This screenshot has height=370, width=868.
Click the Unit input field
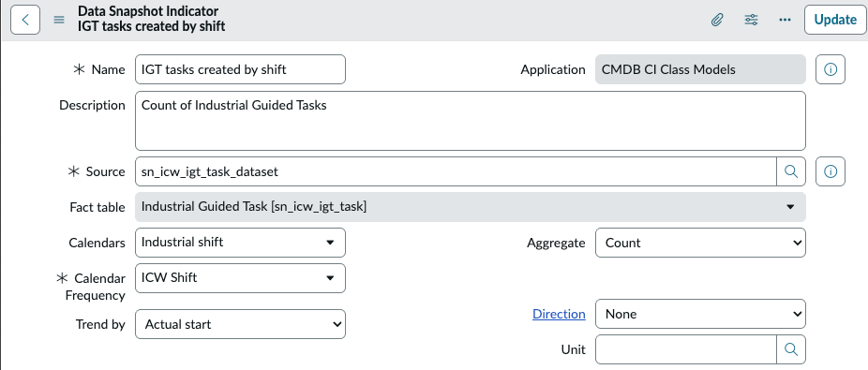[686, 349]
